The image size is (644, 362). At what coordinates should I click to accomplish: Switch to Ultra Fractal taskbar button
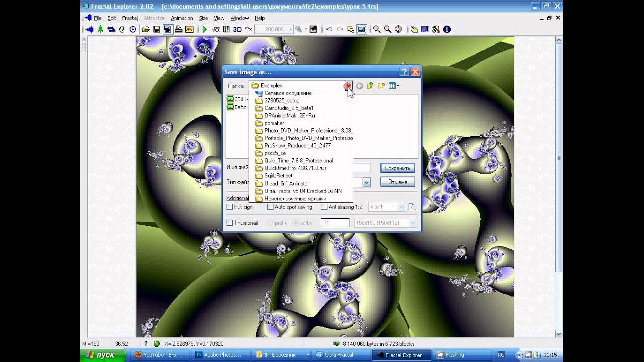coord(341,355)
